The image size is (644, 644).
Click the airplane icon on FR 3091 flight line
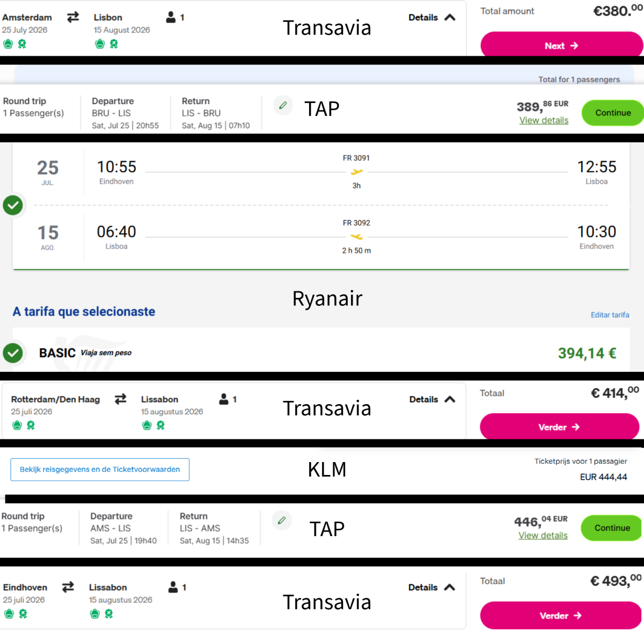pos(356,172)
